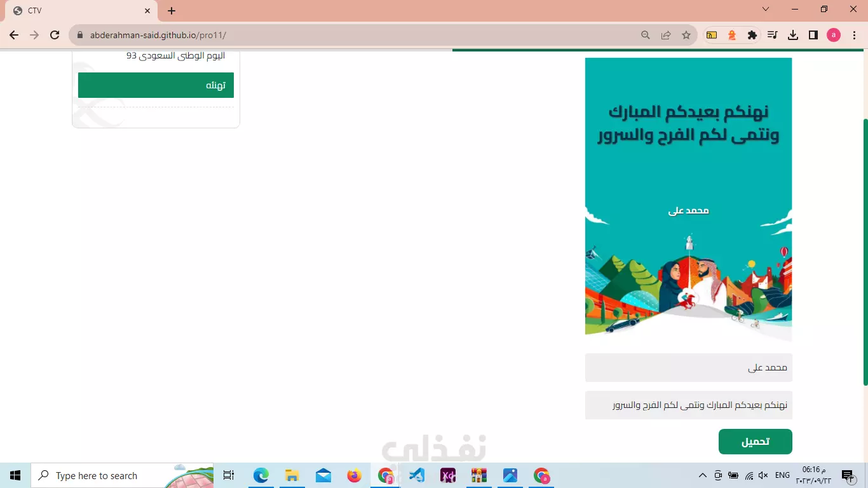The width and height of the screenshot is (868, 488).
Task: Open the Chrome three-dot menu
Action: point(855,35)
